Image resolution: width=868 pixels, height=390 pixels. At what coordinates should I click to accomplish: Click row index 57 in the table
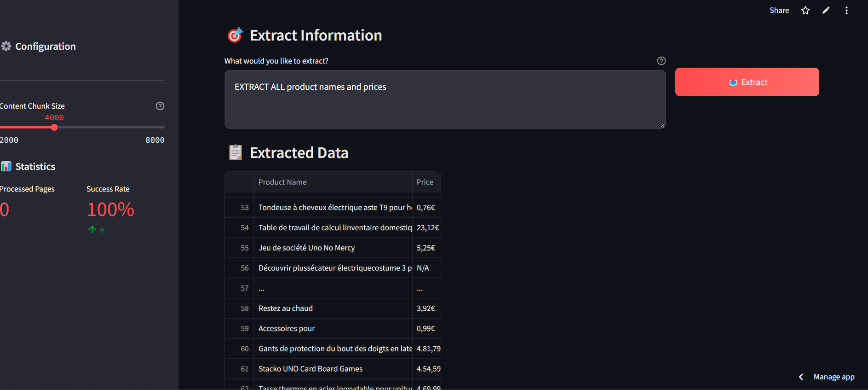click(x=240, y=288)
